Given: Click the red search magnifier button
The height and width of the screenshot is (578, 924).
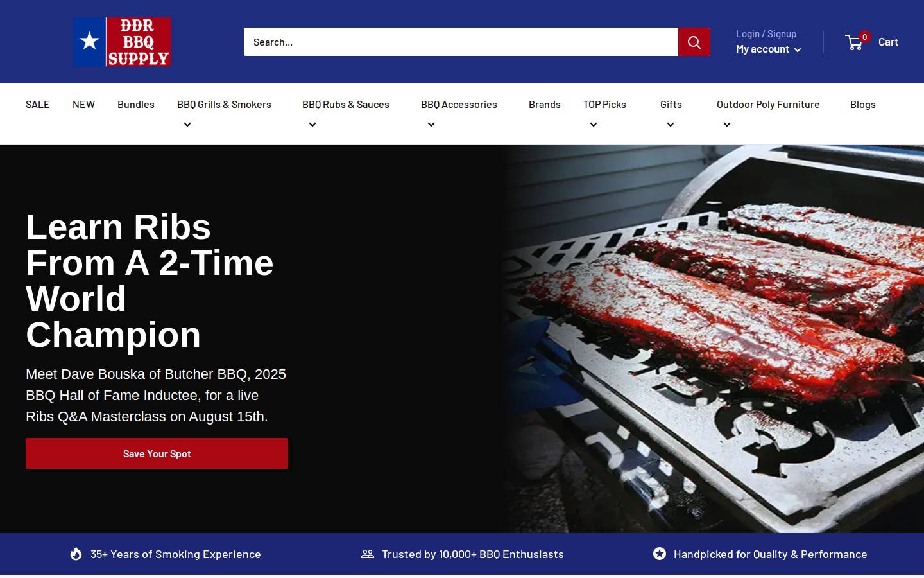Looking at the screenshot, I should click(694, 42).
